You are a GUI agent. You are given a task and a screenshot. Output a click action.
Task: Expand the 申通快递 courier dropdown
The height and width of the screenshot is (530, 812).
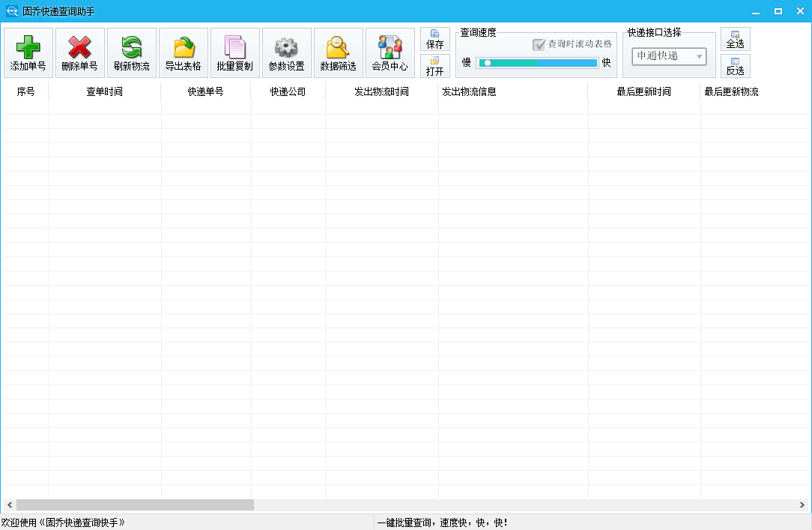coord(669,56)
